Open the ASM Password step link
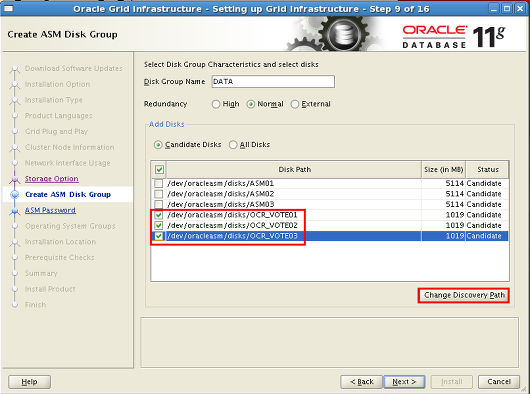This screenshot has width=530, height=394. 50,210
